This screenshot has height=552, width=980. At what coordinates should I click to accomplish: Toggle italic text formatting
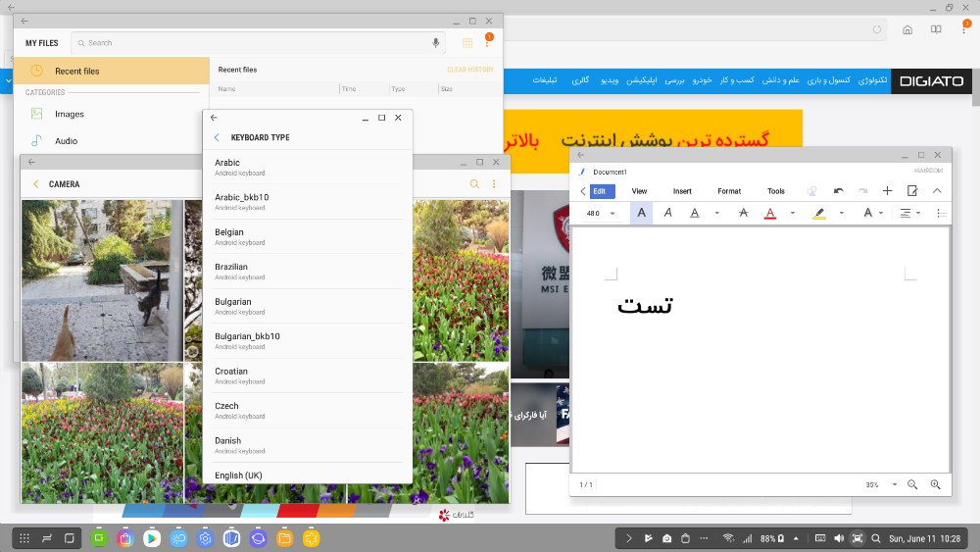point(667,213)
